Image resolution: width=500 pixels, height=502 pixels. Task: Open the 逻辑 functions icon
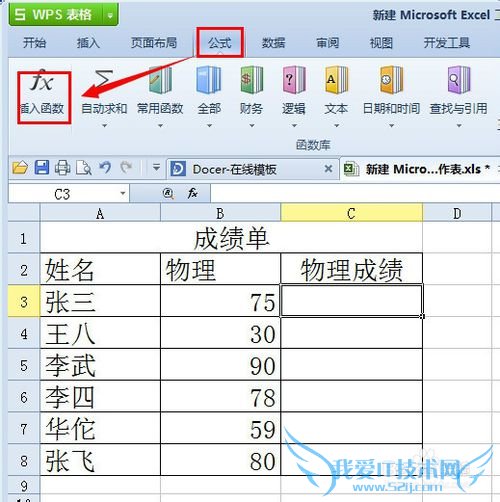pyautogui.click(x=294, y=80)
